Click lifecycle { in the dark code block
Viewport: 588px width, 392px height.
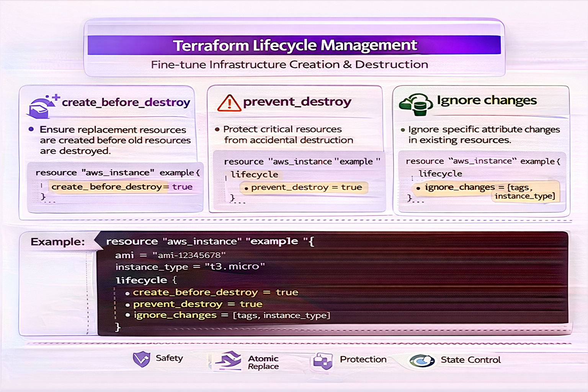[x=146, y=280]
